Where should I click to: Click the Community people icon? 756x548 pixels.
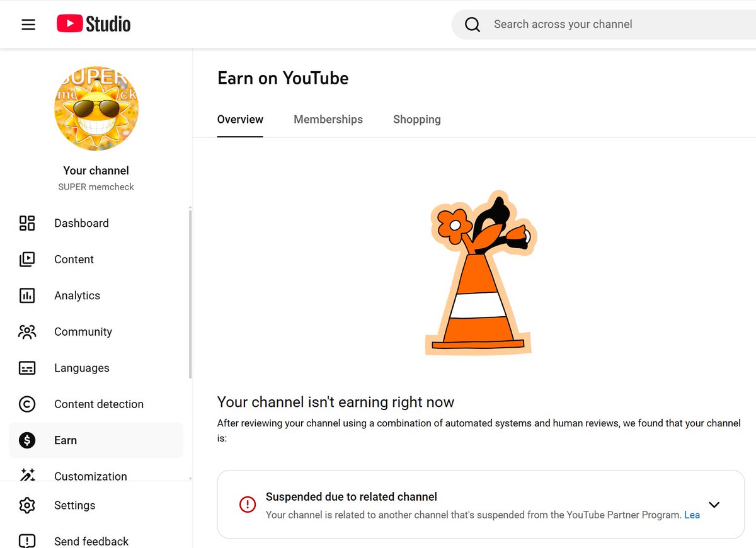[x=27, y=332]
